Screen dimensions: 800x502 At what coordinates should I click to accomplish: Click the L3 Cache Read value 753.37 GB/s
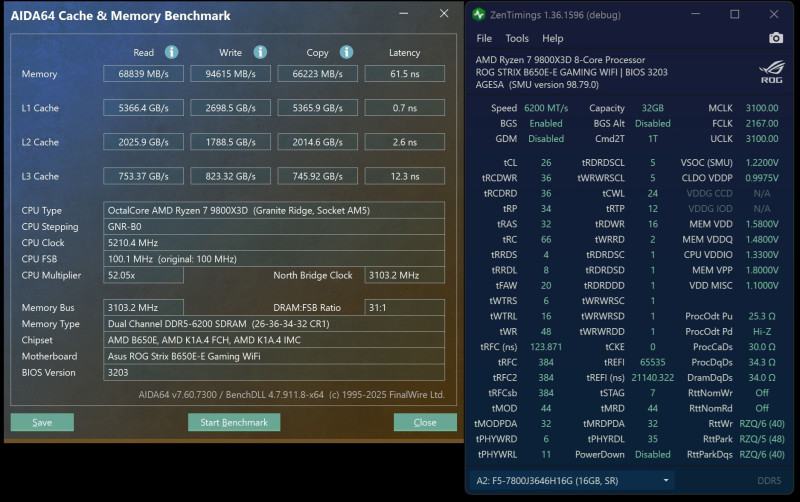143,177
